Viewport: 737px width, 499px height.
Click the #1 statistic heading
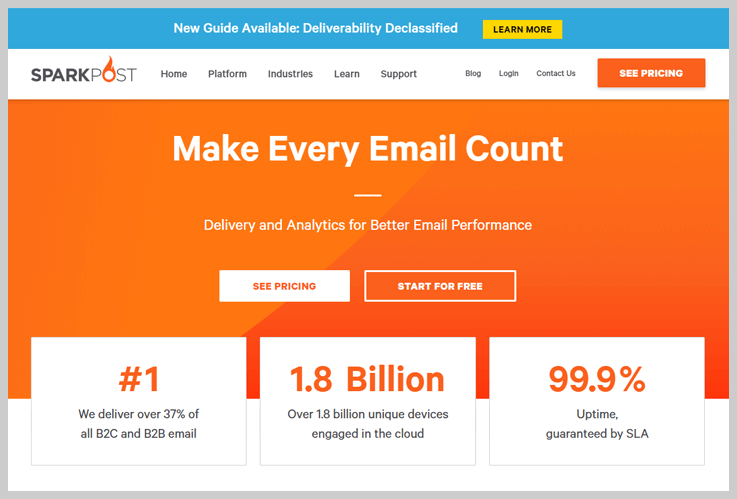coord(139,379)
